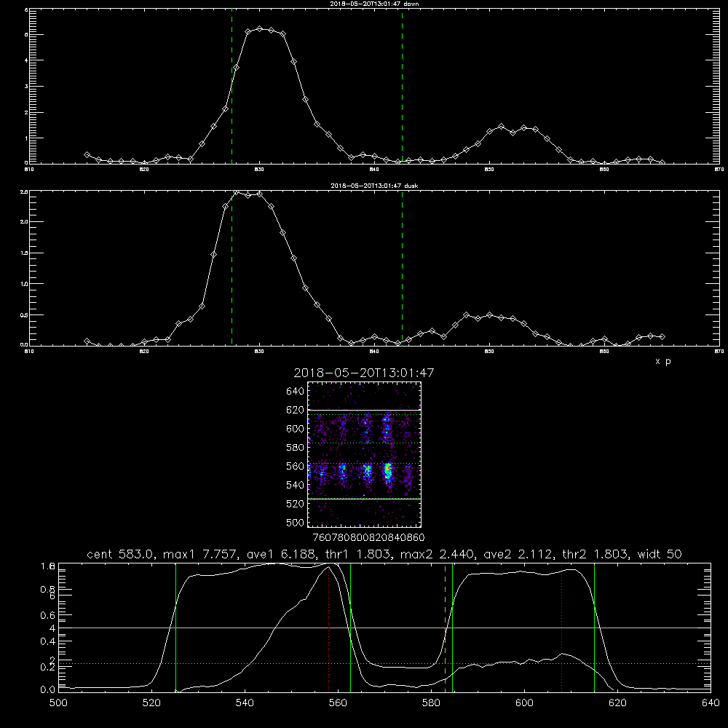Click the '2018-05-20T13:01:47 dawn' plot title
This screenshot has width=728, height=728.
[374, 3]
